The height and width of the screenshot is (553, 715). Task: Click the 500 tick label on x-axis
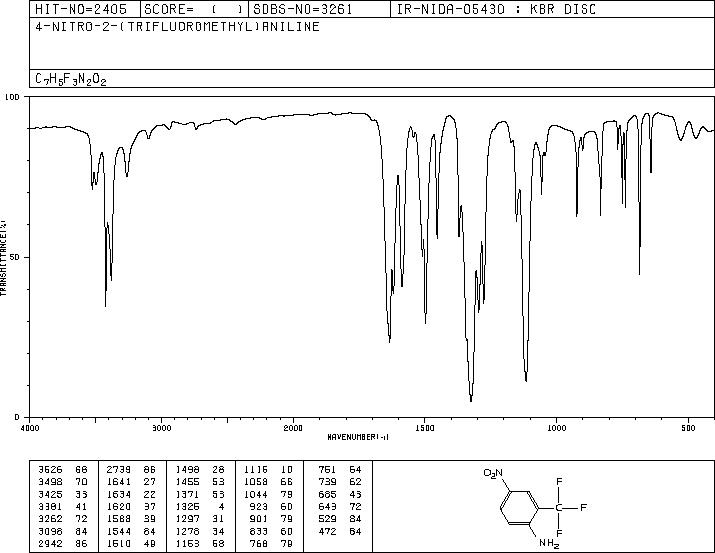coord(688,428)
